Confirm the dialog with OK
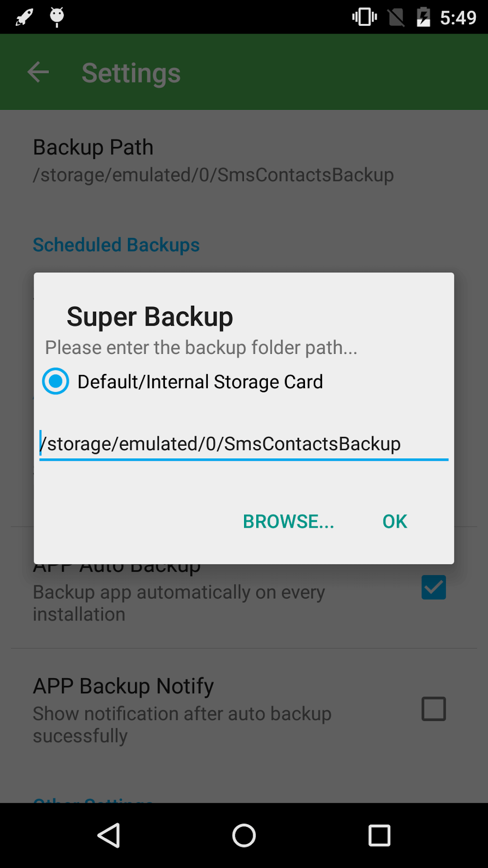The height and width of the screenshot is (868, 488). pos(395,521)
